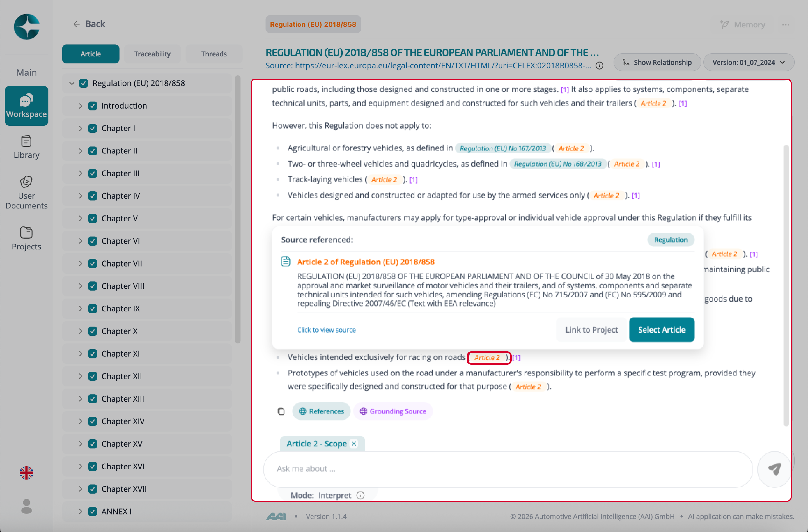The height and width of the screenshot is (532, 808).
Task: Change language via the UK flag icon
Action: [x=26, y=473]
